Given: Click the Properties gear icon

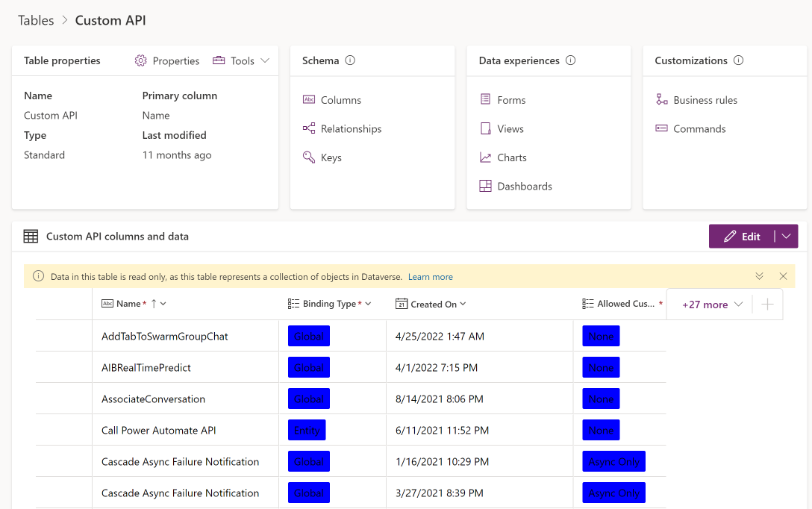Looking at the screenshot, I should coord(141,60).
